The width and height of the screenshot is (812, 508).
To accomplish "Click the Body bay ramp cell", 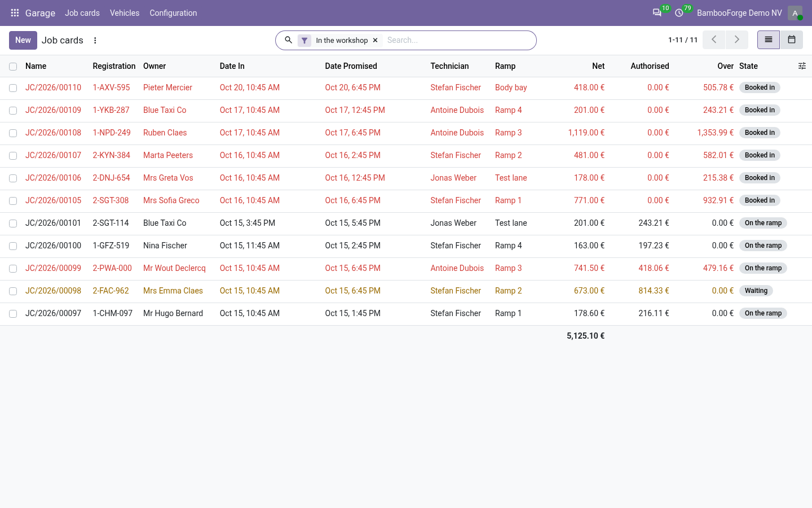I will (511, 87).
